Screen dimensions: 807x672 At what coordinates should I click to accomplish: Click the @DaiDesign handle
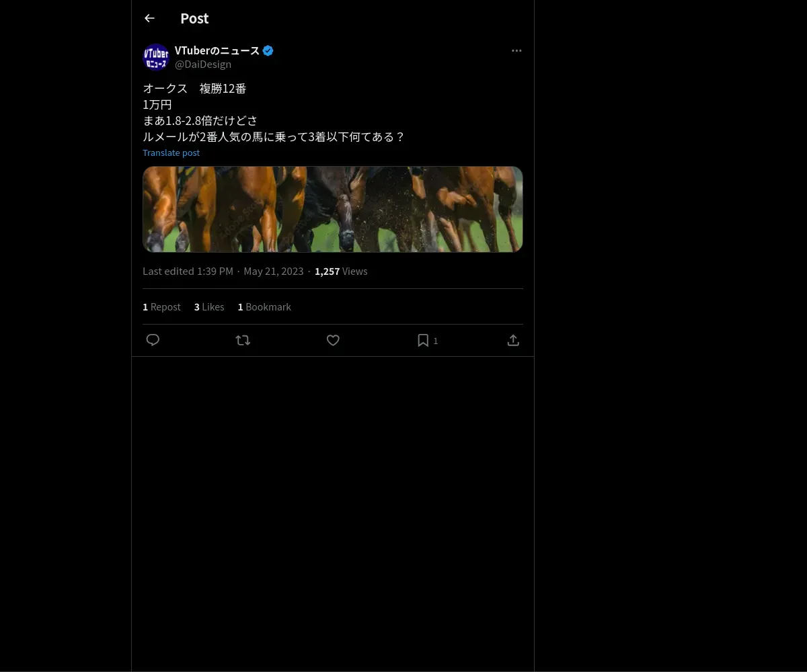pos(203,65)
